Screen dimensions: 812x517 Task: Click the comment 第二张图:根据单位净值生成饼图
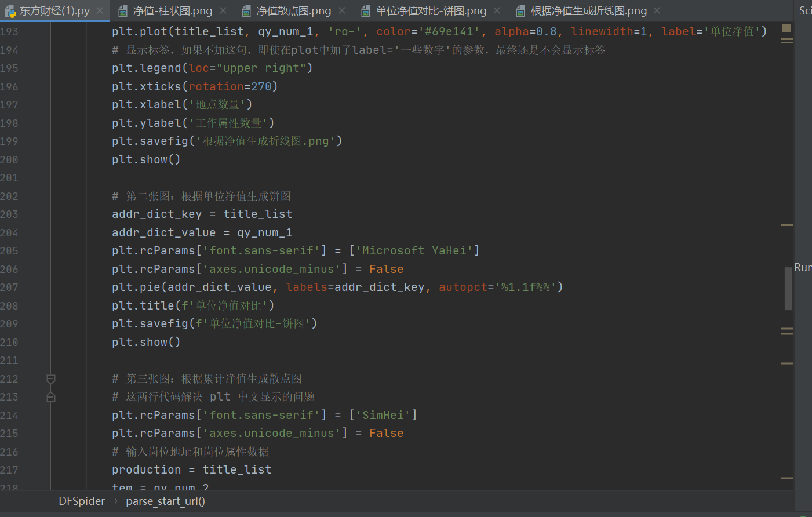(201, 196)
